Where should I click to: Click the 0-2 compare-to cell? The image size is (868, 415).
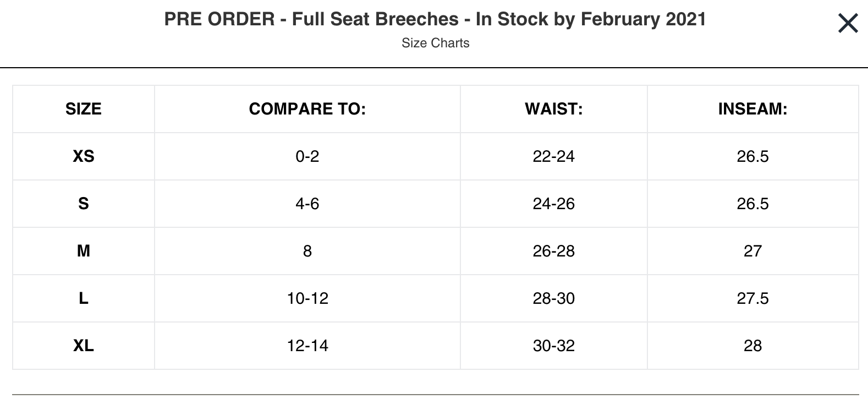307,156
